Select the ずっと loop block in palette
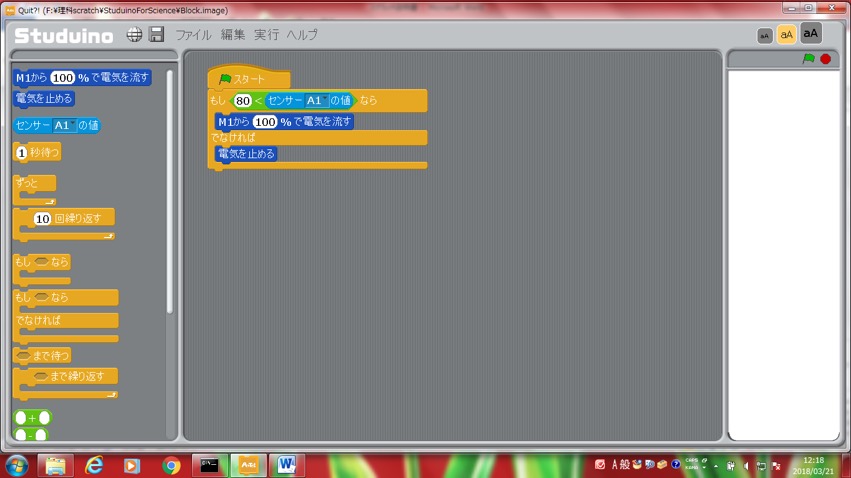This screenshot has width=851, height=478. pyautogui.click(x=34, y=190)
